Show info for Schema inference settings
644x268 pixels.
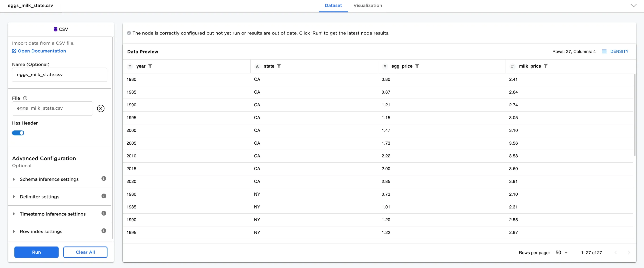point(104,178)
